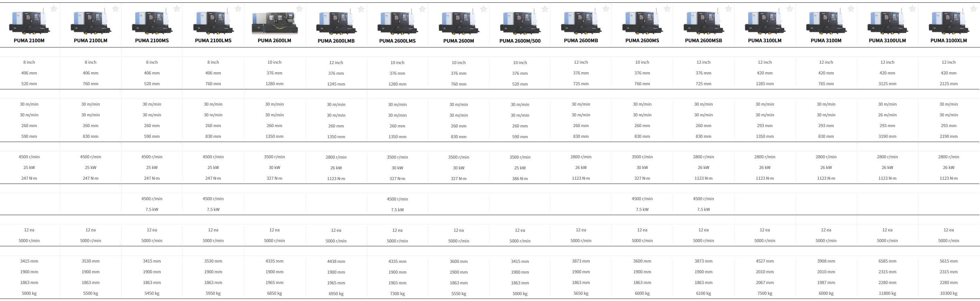Star the PUMA 2100LM model

(116, 9)
